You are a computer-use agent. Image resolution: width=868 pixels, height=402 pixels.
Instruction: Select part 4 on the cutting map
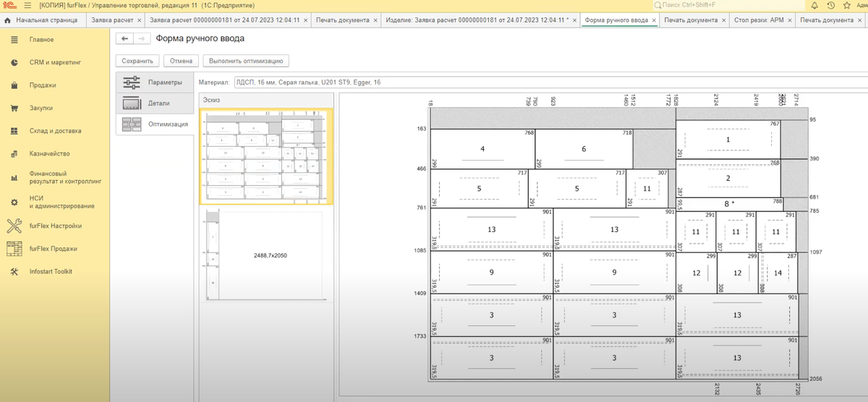point(482,149)
